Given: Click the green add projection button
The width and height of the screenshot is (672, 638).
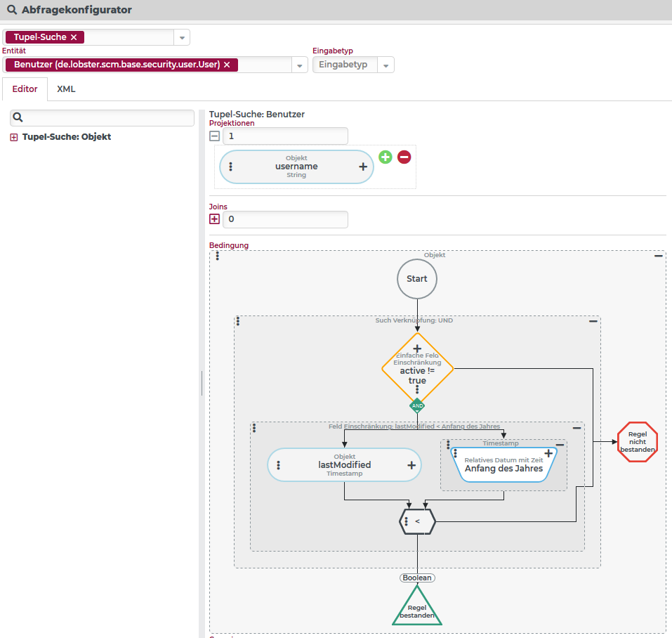Looking at the screenshot, I should (386, 157).
